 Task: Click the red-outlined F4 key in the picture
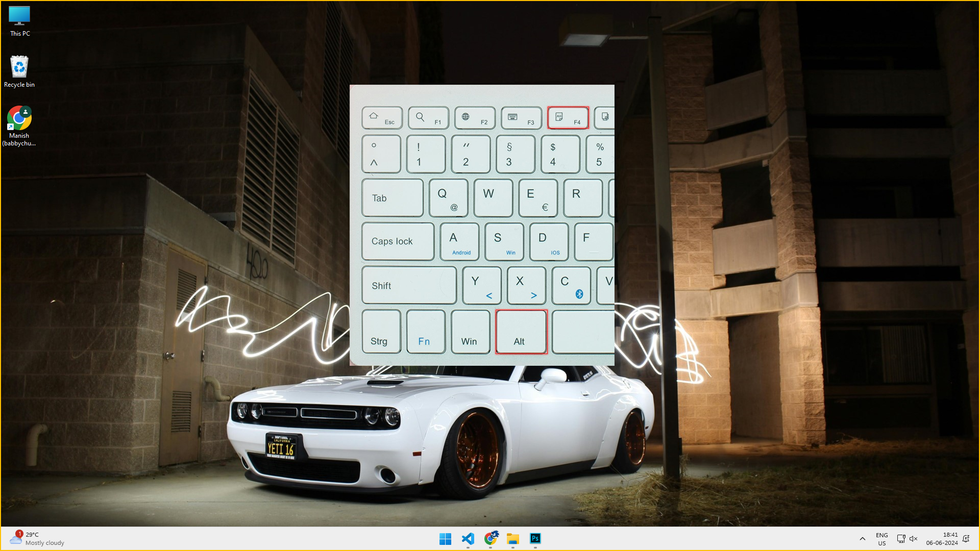(x=568, y=118)
